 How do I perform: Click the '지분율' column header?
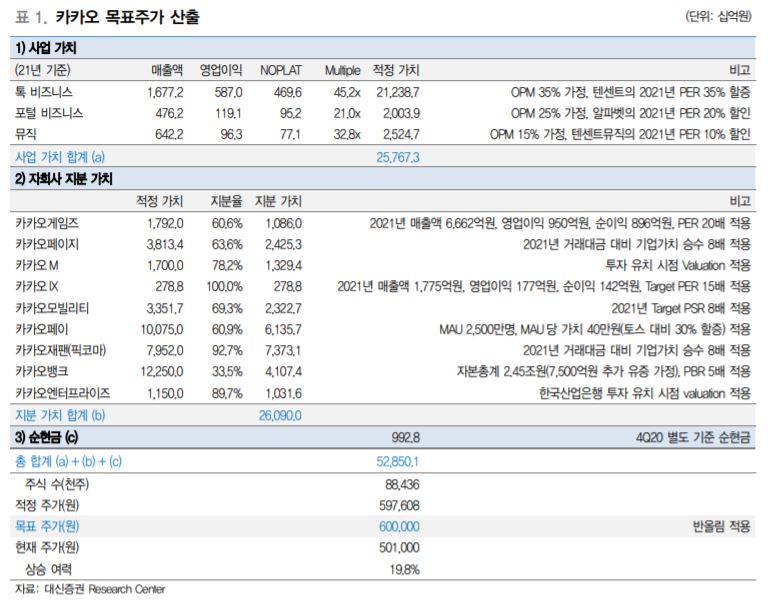[x=226, y=201]
